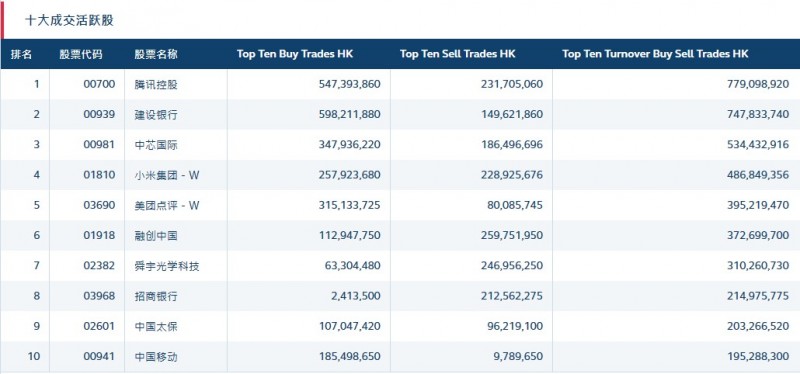Click stock code 01810
Image resolution: width=800 pixels, height=374 pixels.
(99, 175)
